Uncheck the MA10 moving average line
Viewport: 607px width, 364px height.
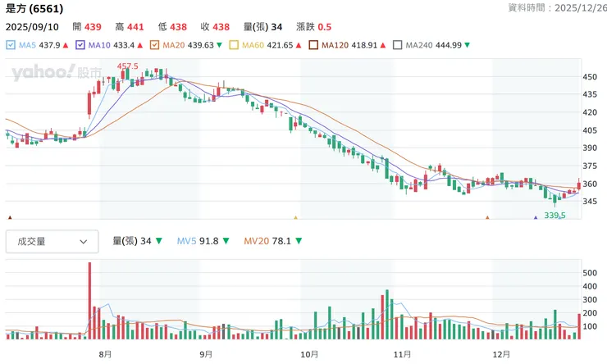coord(81,45)
